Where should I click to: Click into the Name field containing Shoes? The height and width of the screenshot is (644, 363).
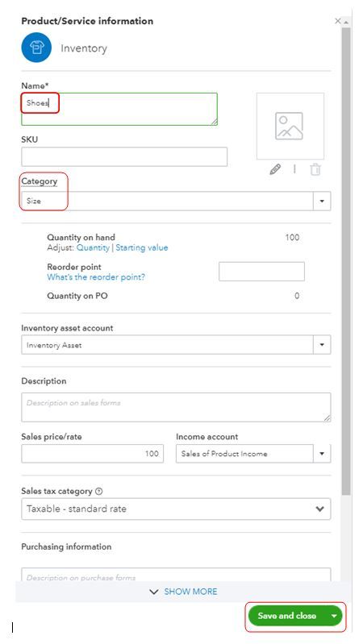click(119, 109)
